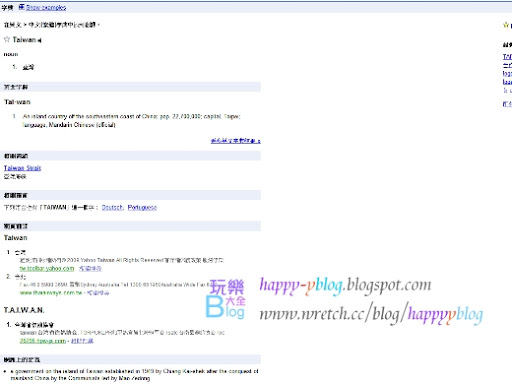Click the 'Tai·wan' syllabified heading
Viewport: 512px width, 384px height.
pos(17,102)
